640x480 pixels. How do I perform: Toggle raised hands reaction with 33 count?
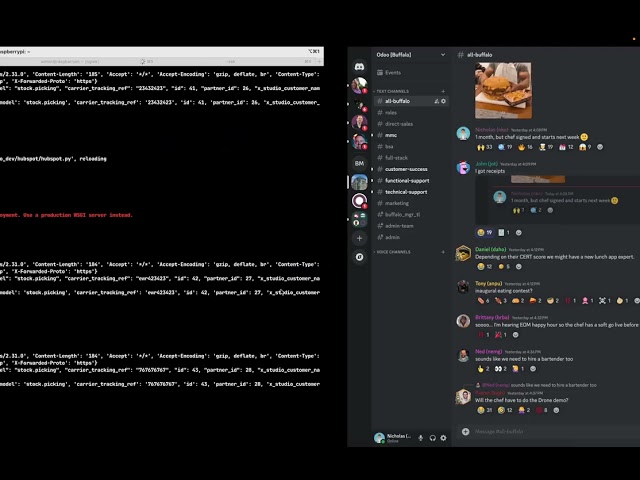[x=484, y=147]
